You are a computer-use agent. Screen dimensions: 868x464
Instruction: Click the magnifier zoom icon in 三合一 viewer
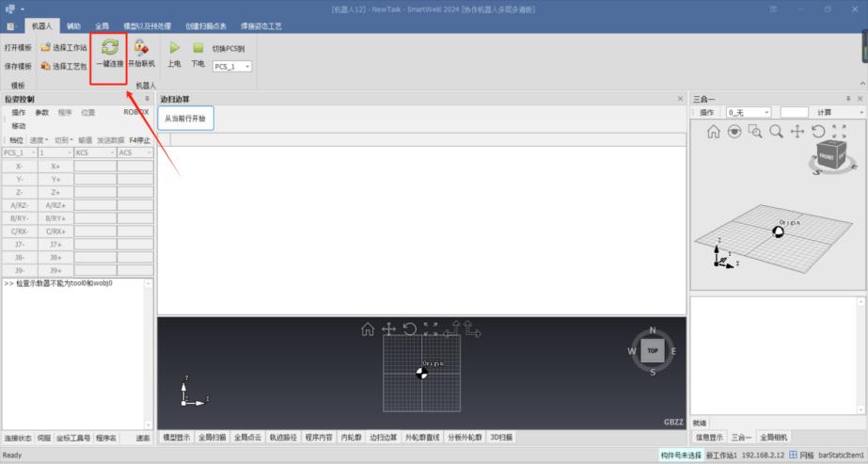coord(776,132)
